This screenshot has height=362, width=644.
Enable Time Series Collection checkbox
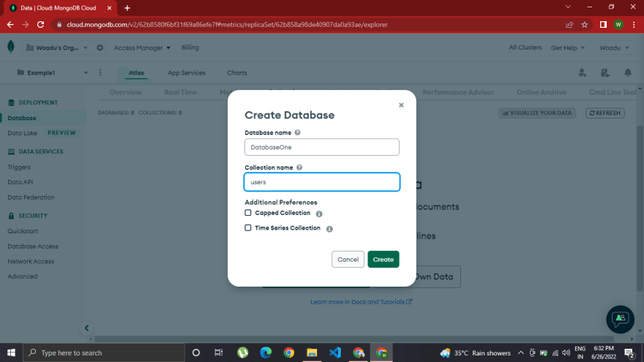[247, 227]
